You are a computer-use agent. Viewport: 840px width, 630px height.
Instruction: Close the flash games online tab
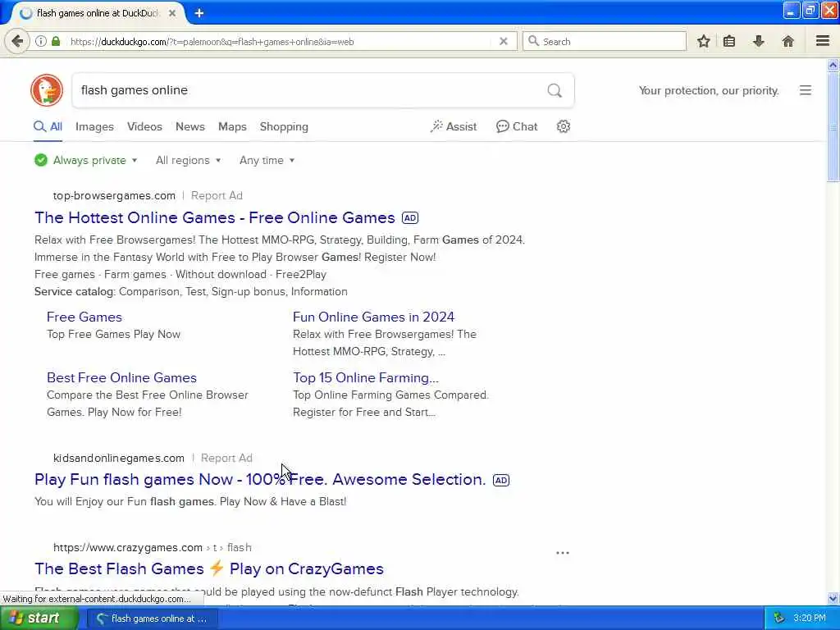click(172, 13)
